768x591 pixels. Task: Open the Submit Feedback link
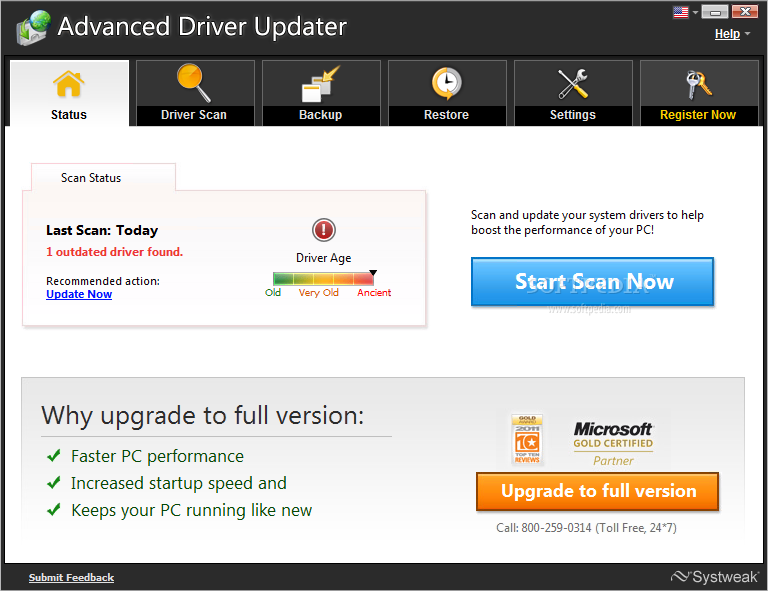tap(71, 577)
